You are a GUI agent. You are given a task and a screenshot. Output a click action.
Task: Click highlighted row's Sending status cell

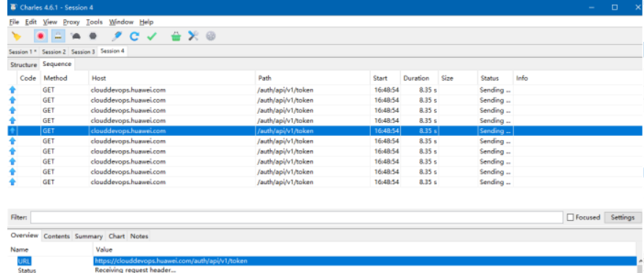tap(496, 131)
